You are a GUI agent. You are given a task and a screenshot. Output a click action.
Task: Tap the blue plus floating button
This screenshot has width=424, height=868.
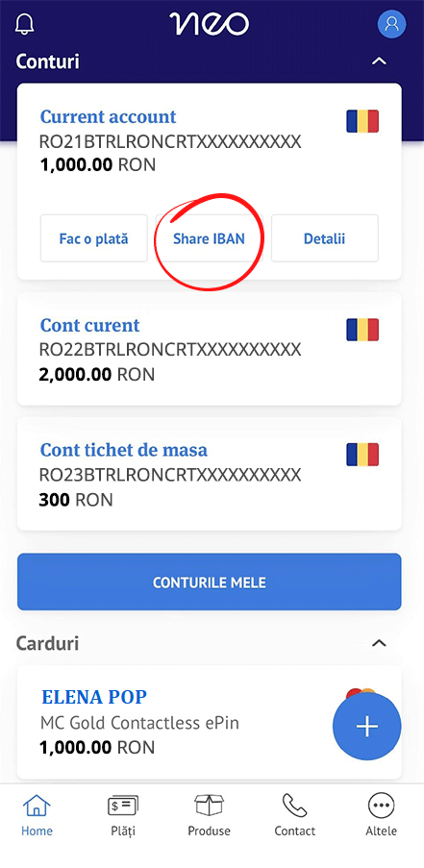point(367,727)
